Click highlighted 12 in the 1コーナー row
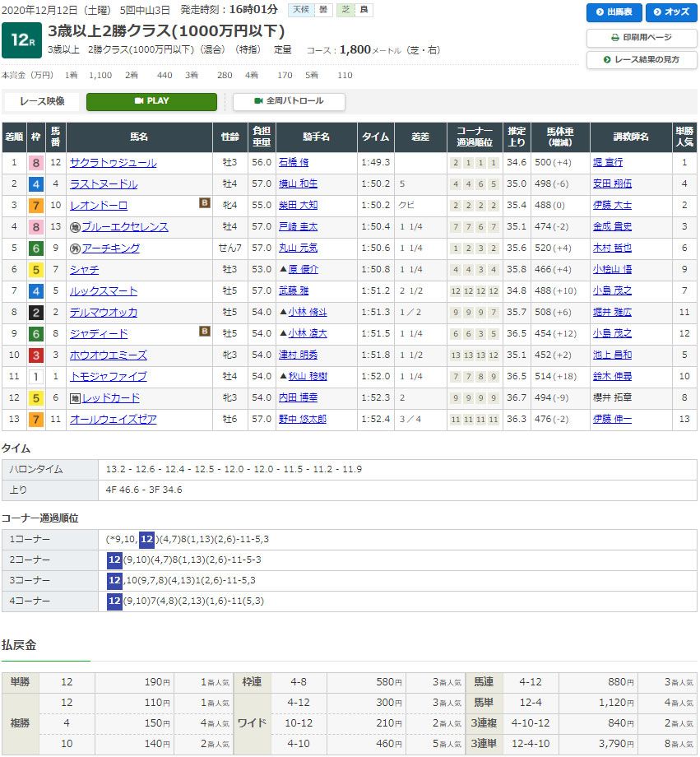This screenshot has width=700, height=757. pos(146,539)
